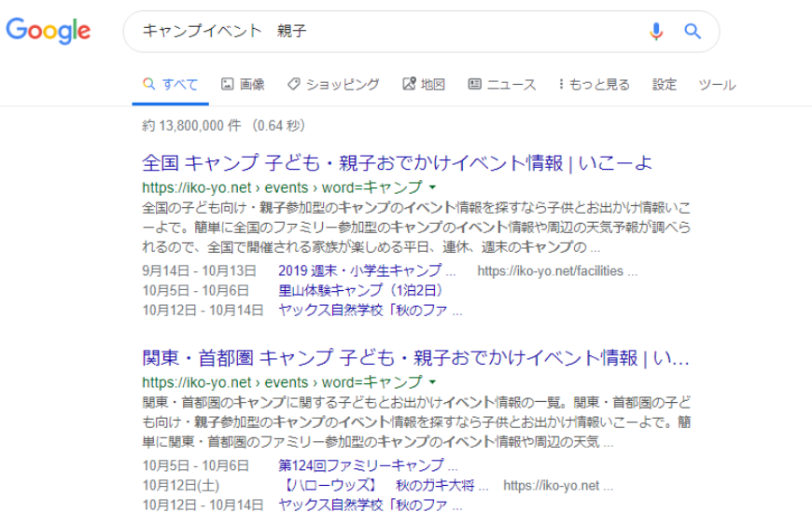Click the Google logo
Screen dimensions: 812x526
(x=49, y=31)
